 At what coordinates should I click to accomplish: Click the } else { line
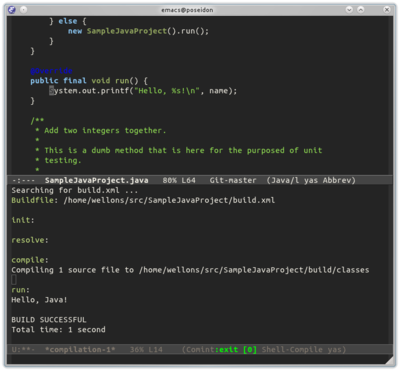click(68, 21)
